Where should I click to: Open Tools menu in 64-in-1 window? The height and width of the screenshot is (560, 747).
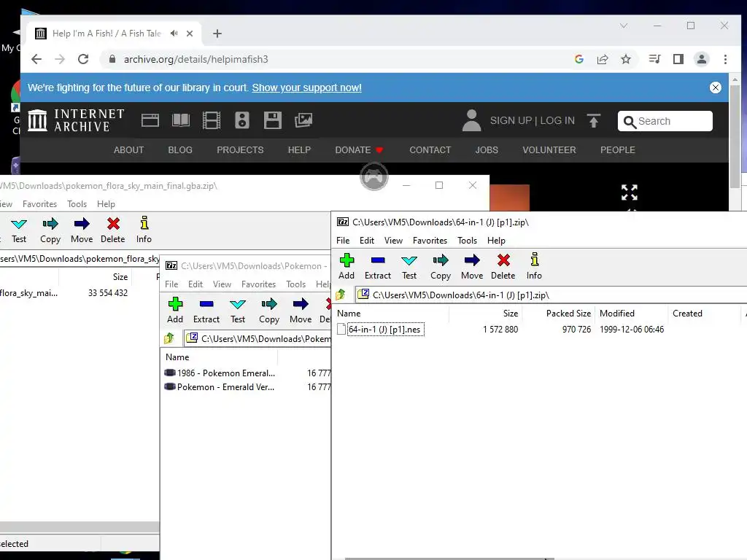[468, 241]
